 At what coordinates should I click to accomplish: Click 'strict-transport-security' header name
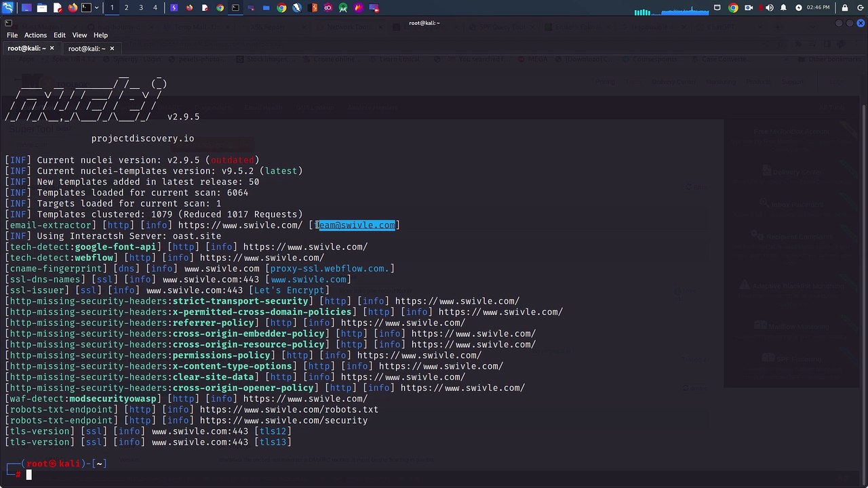coord(241,301)
